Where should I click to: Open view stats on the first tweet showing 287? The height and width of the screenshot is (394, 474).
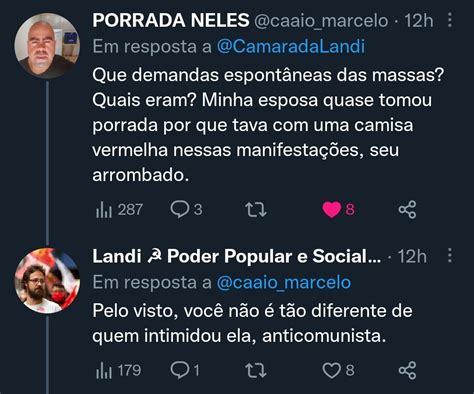[x=119, y=210]
